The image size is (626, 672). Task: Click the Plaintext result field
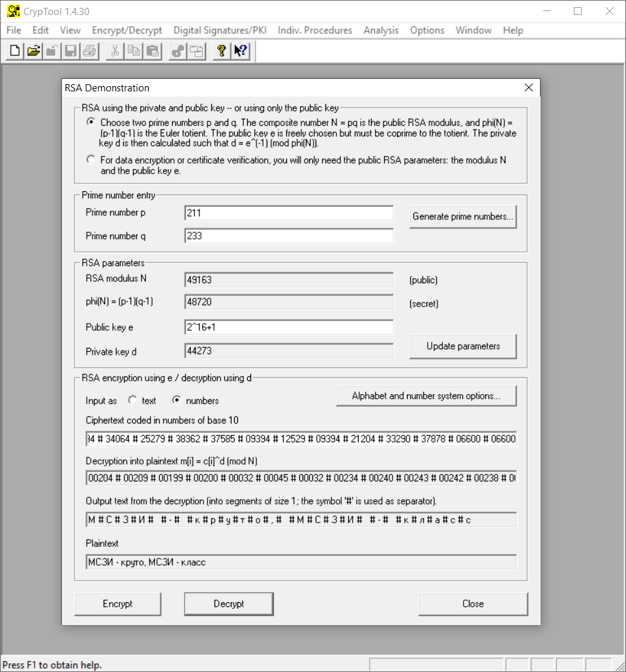[x=301, y=562]
